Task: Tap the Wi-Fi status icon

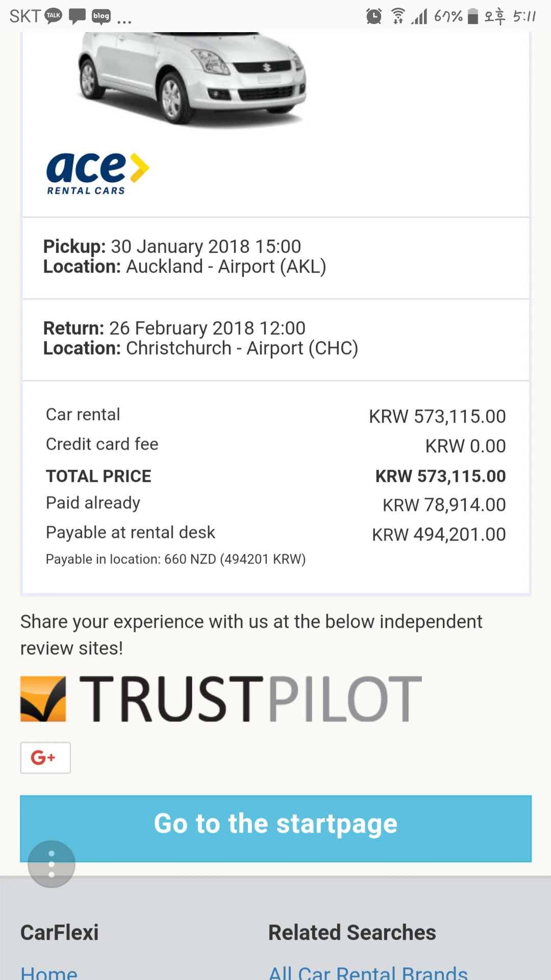Action: tap(398, 16)
